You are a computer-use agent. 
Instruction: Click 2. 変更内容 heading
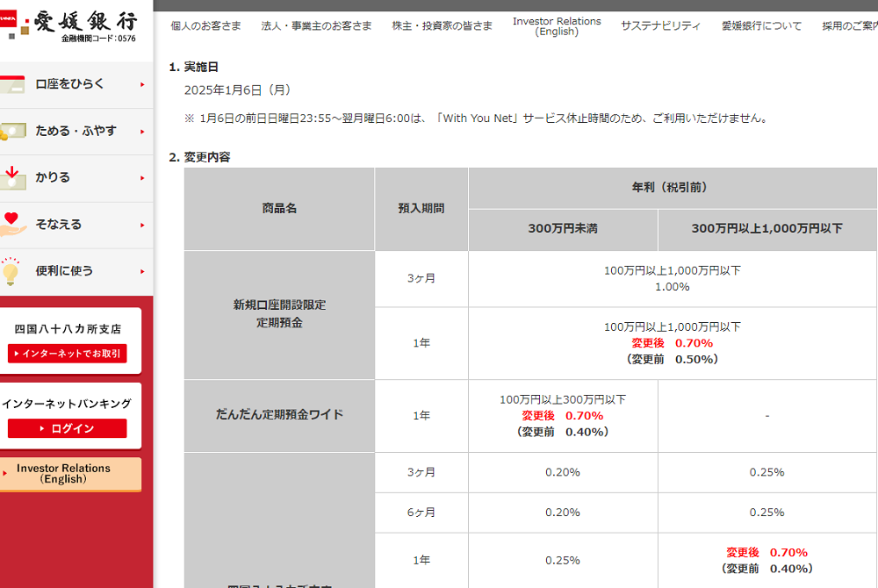200,157
